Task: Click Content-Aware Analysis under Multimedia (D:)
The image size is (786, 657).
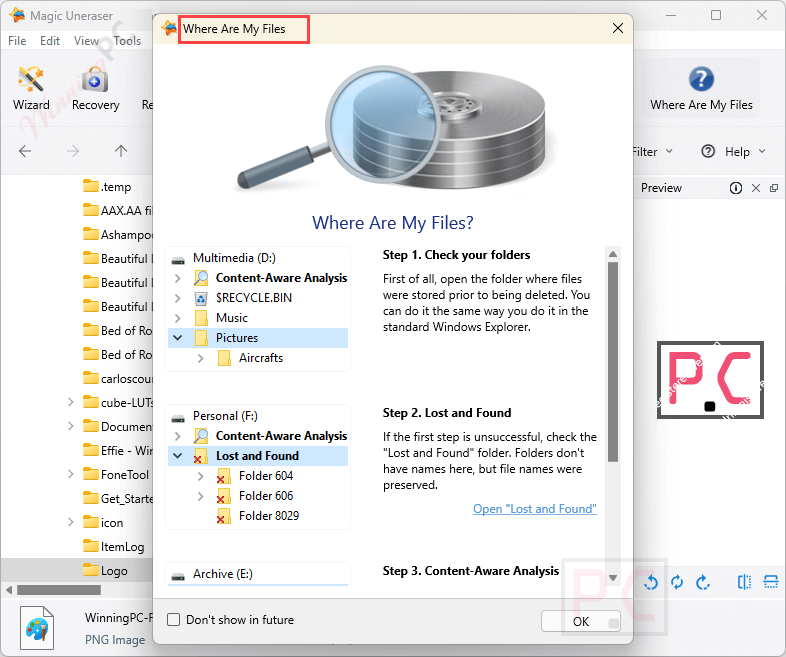Action: point(281,278)
